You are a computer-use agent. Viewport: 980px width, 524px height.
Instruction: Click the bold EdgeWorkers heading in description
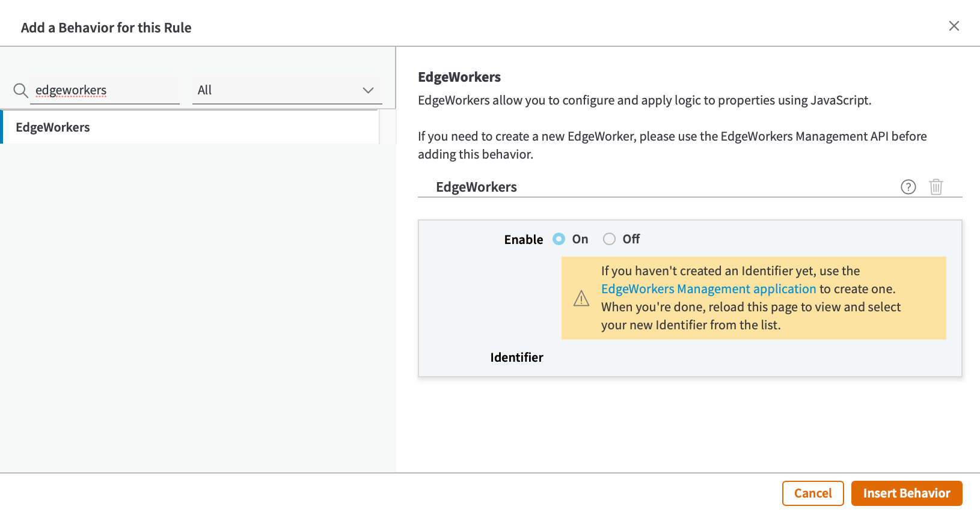pyautogui.click(x=459, y=77)
